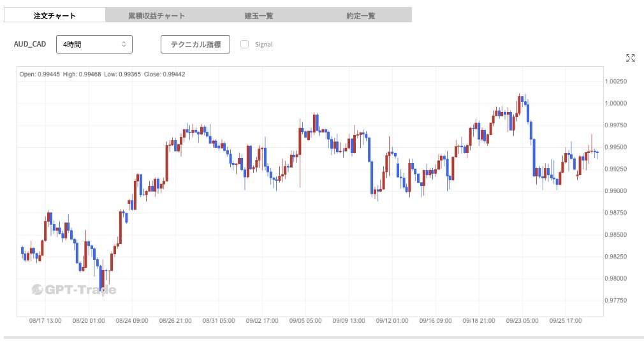
Task: Click the AUD_CAD pair label
Action: [30, 44]
